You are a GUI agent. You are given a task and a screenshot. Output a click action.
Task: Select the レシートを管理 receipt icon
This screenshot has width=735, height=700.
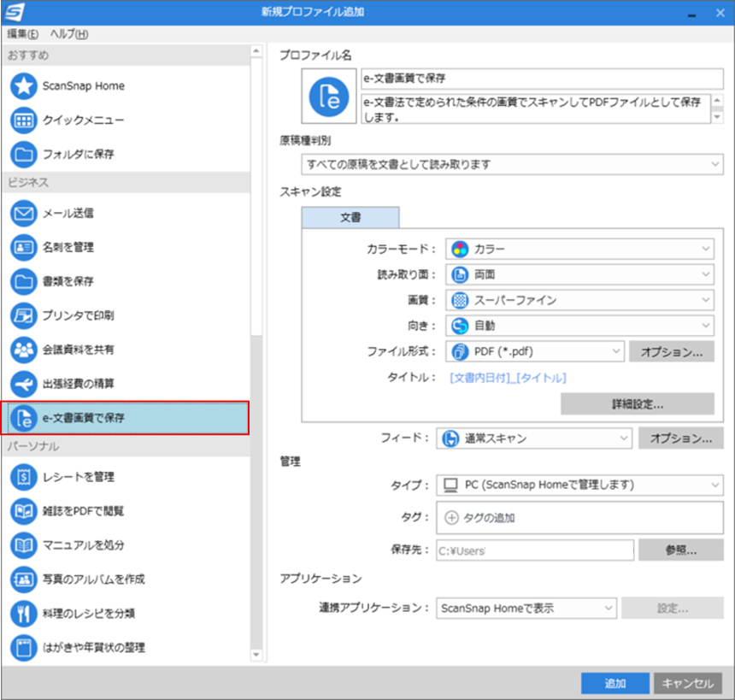(23, 477)
